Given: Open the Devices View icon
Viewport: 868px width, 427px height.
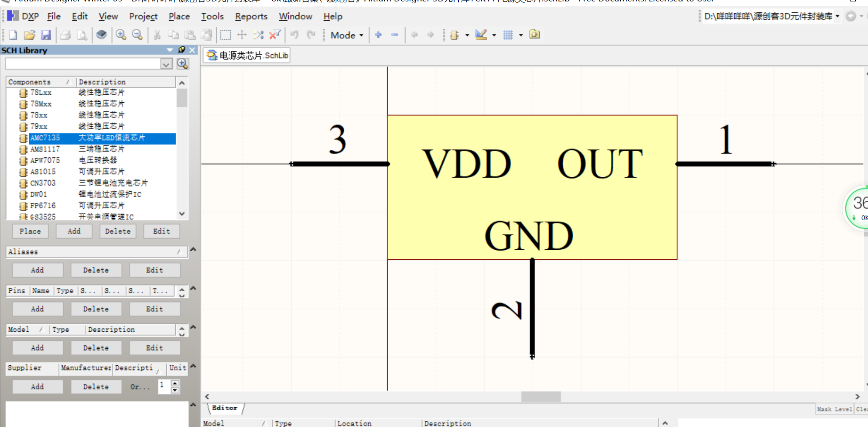Looking at the screenshot, I should coord(101,35).
